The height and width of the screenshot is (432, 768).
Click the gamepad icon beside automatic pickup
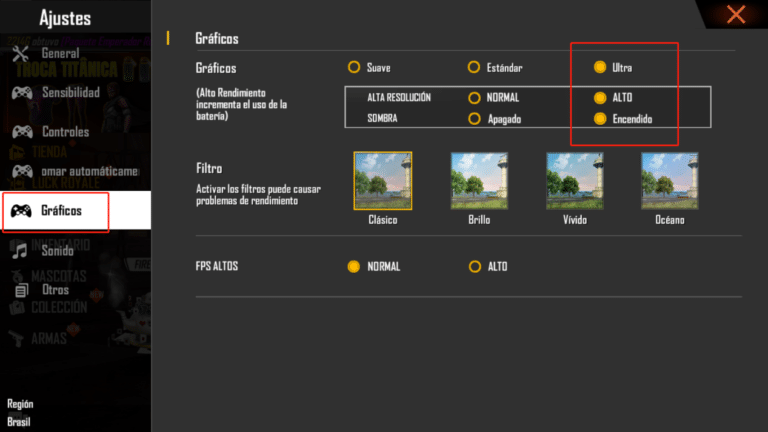pos(21,171)
